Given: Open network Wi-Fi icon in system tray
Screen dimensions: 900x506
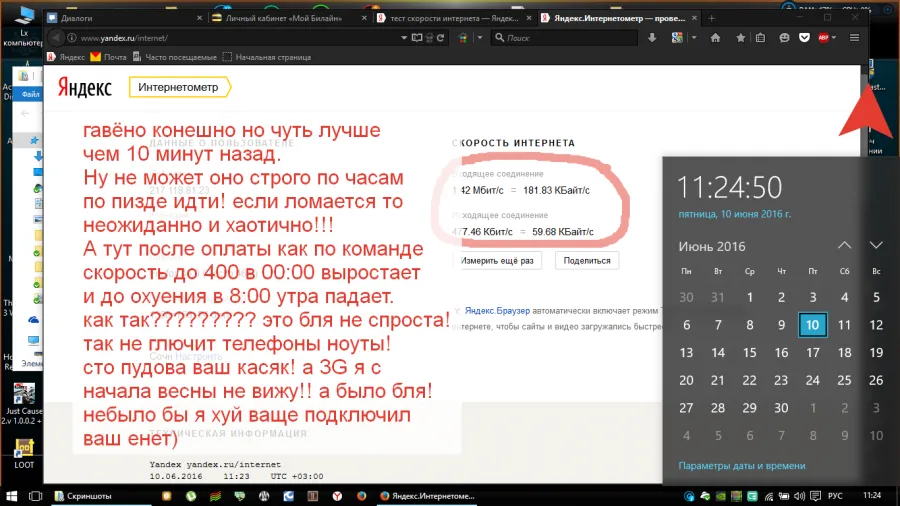Looking at the screenshot, I should pos(769,496).
